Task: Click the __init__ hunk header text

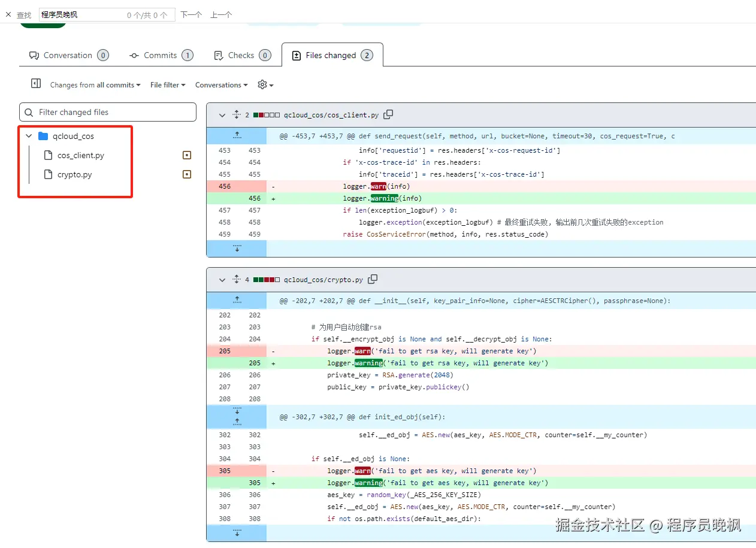Action: click(474, 301)
